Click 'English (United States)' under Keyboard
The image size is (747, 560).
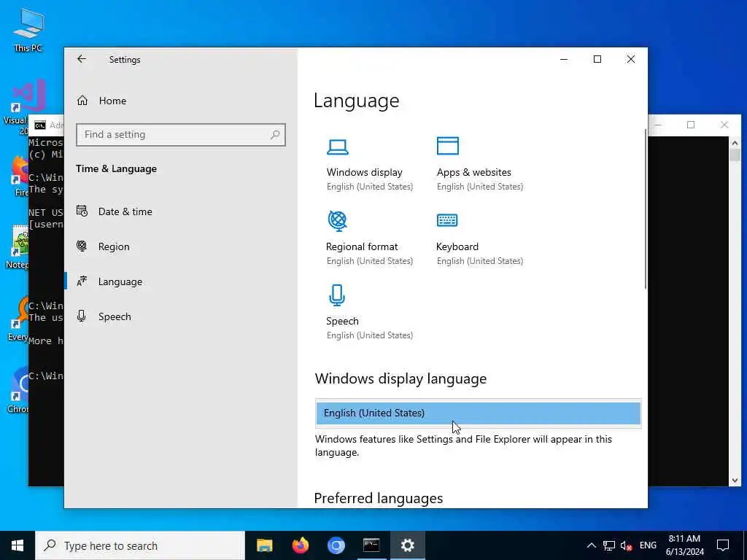pyautogui.click(x=480, y=261)
